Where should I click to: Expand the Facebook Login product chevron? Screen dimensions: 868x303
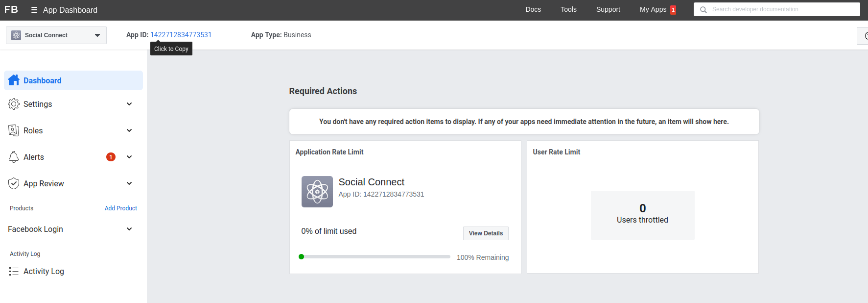tap(129, 229)
